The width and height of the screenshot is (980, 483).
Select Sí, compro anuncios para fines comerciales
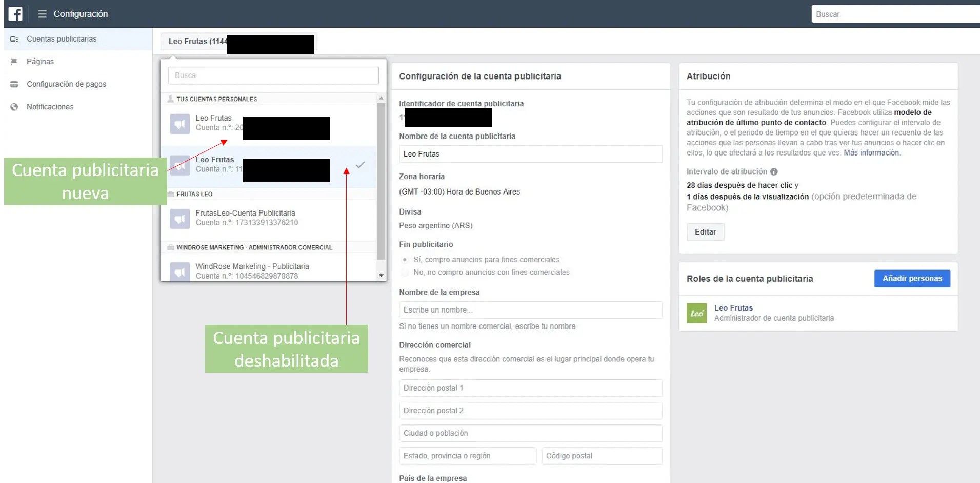click(x=405, y=260)
